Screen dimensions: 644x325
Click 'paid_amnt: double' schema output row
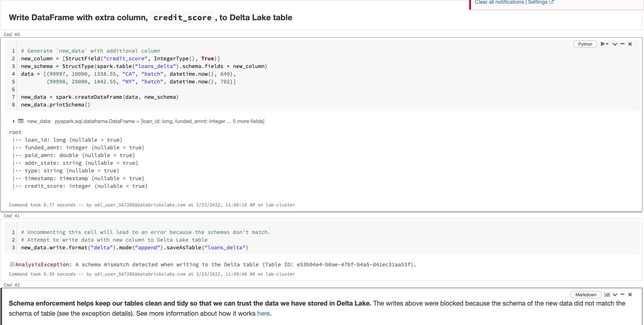pos(73,155)
